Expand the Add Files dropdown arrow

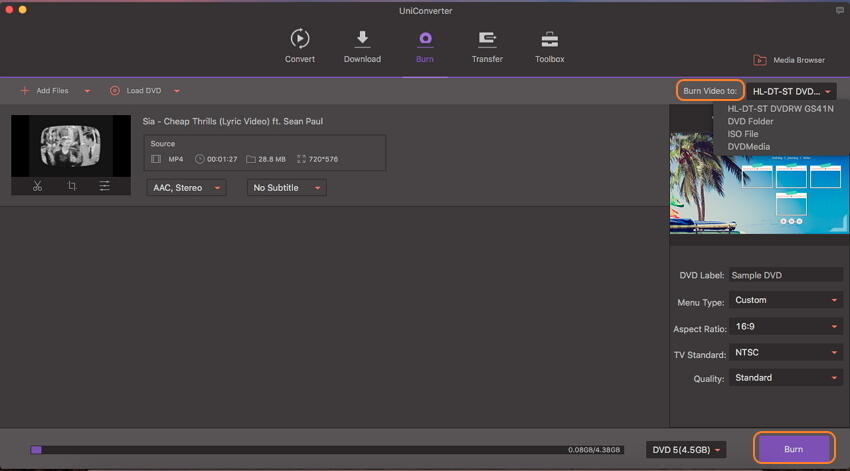(87, 91)
